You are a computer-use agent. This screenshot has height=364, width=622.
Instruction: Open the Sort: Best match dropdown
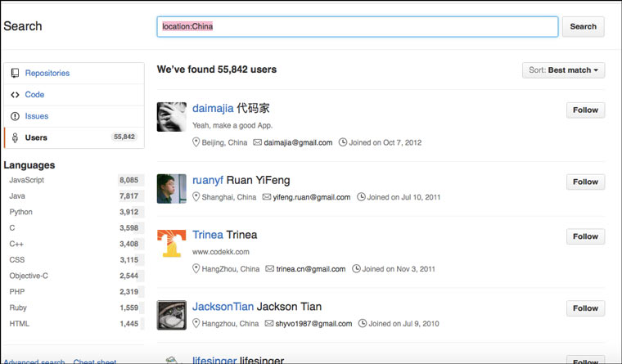[563, 70]
